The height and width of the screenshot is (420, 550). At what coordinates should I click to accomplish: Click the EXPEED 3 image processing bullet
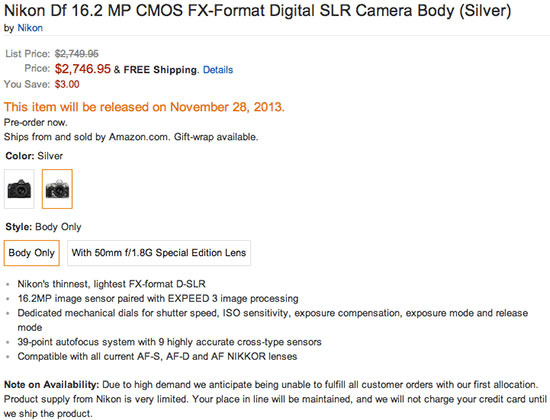(x=158, y=299)
